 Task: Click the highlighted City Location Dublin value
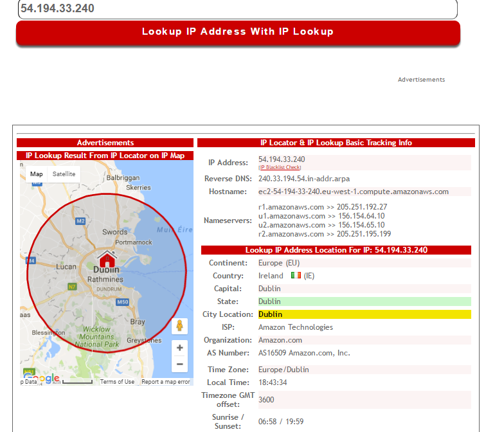pos(364,314)
